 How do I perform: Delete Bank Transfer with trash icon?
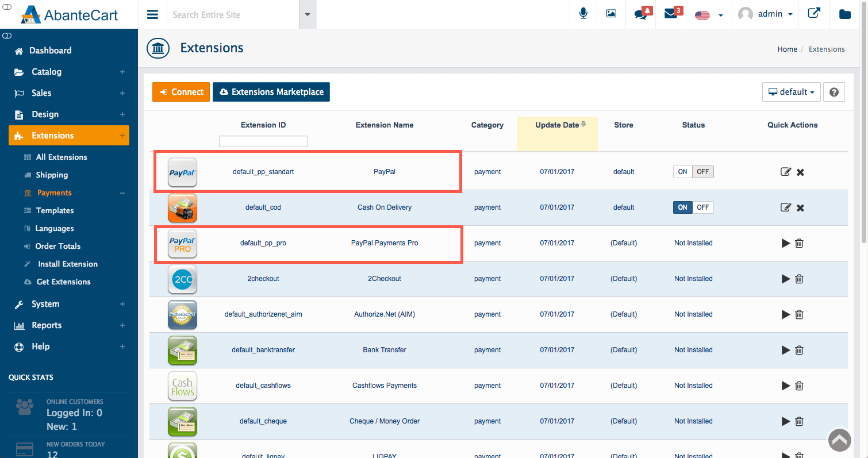click(x=799, y=350)
